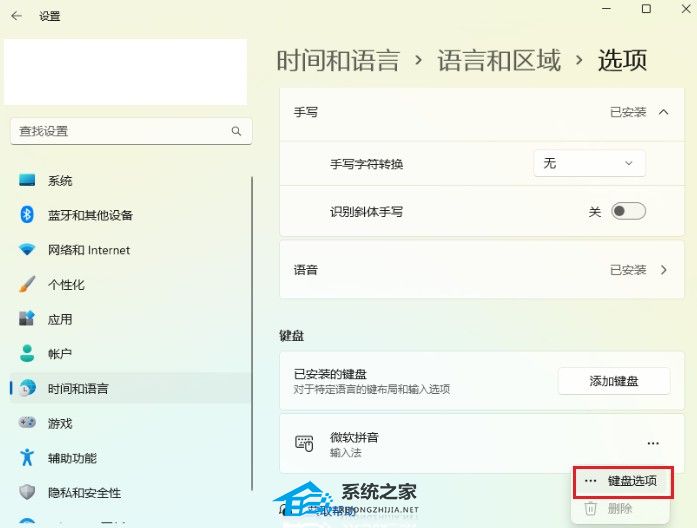Open 个性化 personalization page
This screenshot has height=528, width=697.
66,285
